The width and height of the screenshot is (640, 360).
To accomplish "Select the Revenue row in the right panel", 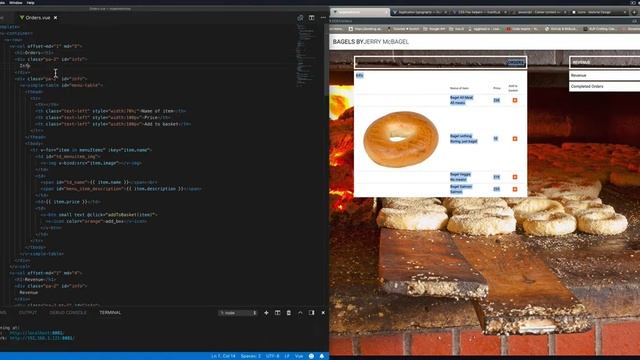I will (604, 76).
